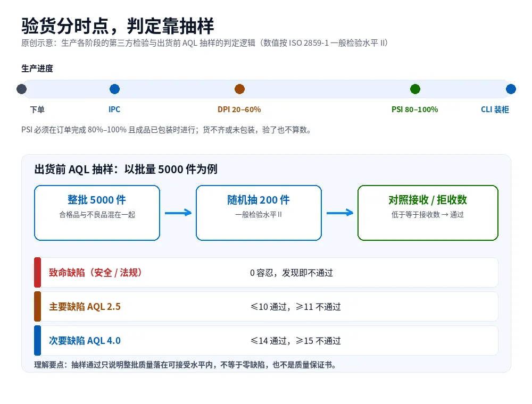The image size is (532, 404).
Task: Click the arrow after 随机抽 200 件
Action: pos(339,213)
